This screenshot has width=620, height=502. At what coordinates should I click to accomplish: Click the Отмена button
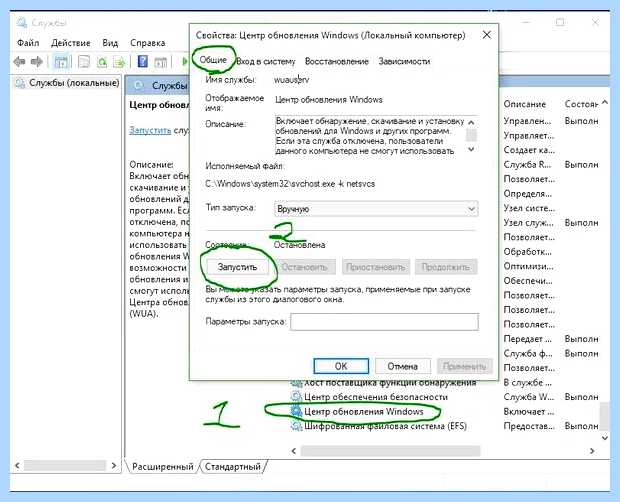pyautogui.click(x=403, y=366)
